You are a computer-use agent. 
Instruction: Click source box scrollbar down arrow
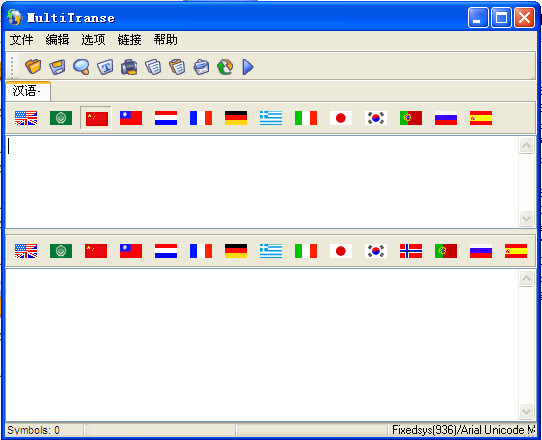526,218
